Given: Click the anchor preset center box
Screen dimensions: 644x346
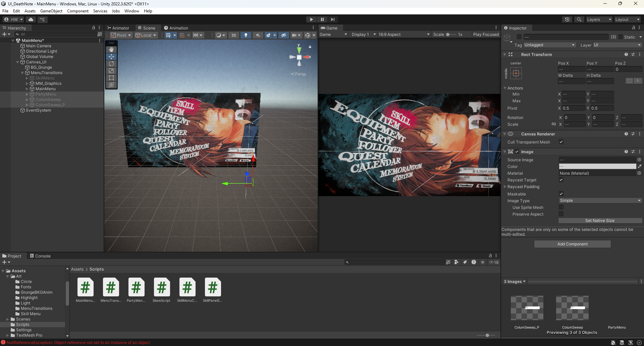Looking at the screenshot, I should 516,73.
